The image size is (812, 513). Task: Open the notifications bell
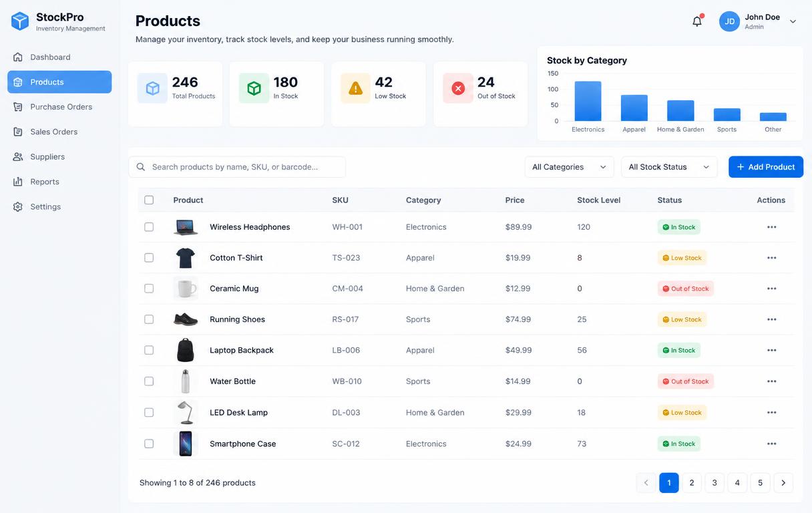697,21
